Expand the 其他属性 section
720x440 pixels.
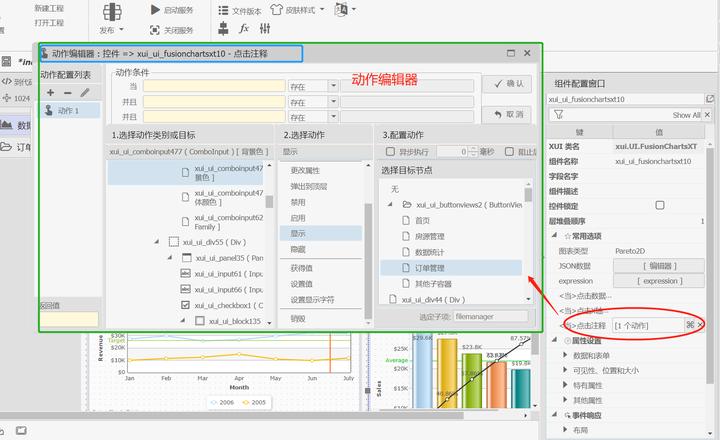click(565, 400)
